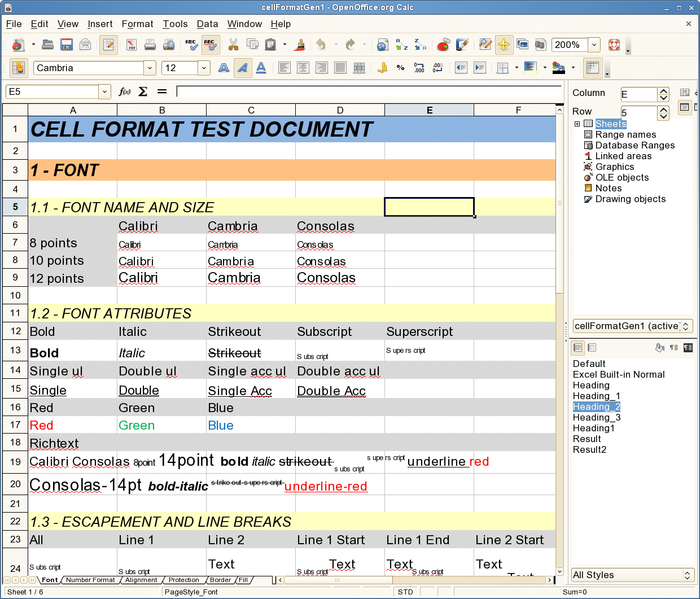Open the All Styles filter dropdown
Viewport: 700px width, 599px height.
click(632, 575)
